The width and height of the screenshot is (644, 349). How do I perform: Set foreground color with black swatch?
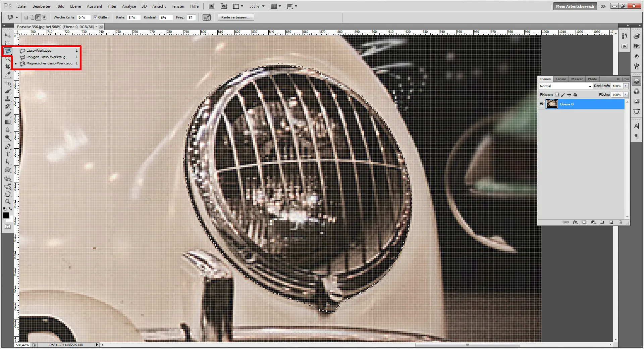(x=6, y=216)
